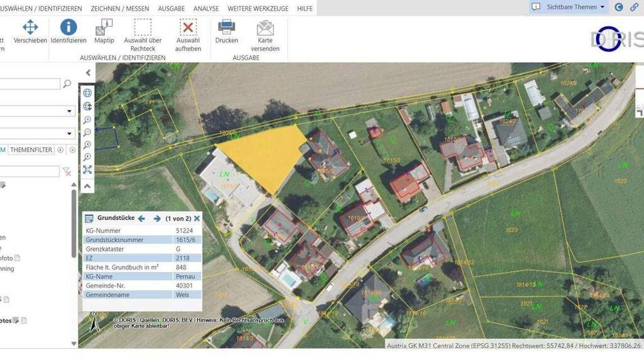The width and height of the screenshot is (644, 362).
Task: Switch to the Themenfilter tab
Action: pos(31,150)
